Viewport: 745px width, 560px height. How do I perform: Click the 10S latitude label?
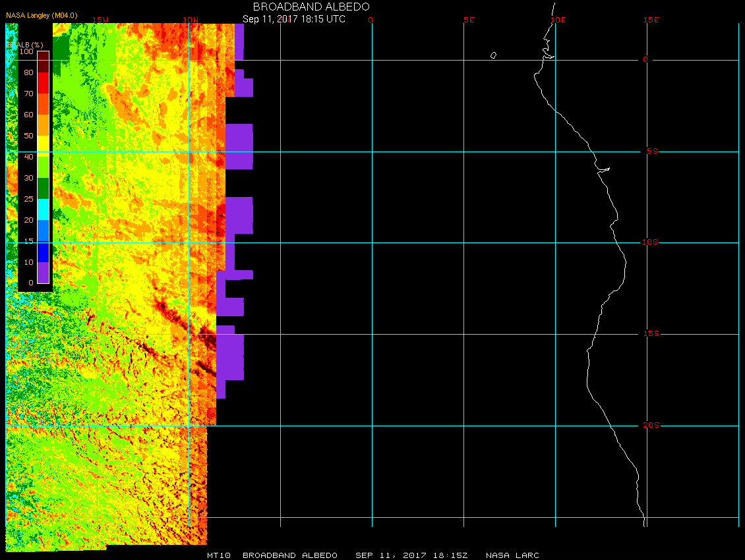(650, 242)
